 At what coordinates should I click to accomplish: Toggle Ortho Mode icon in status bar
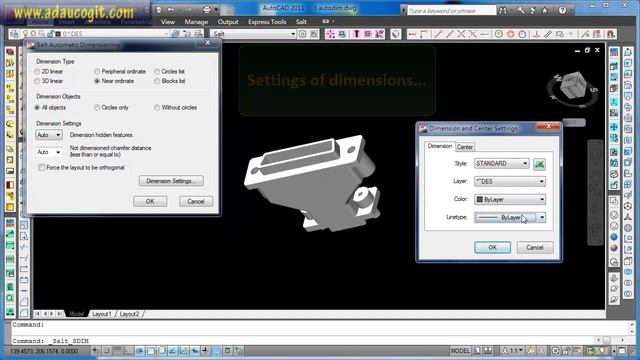pos(128,351)
